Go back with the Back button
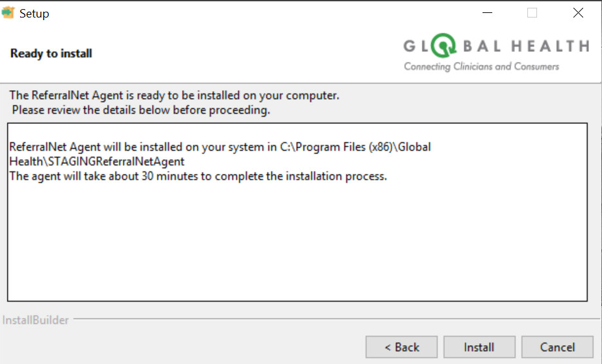Image resolution: width=602 pixels, height=364 pixels. coord(401,347)
